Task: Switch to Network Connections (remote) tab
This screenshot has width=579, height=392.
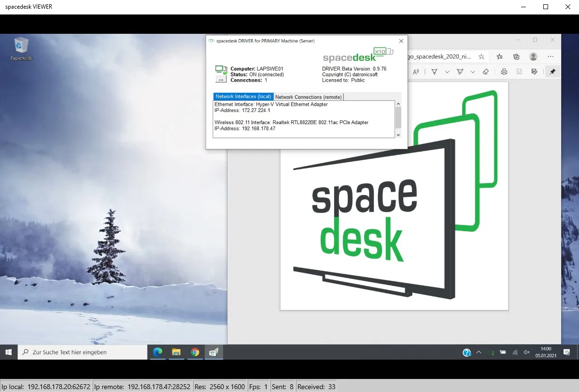Action: (x=308, y=97)
